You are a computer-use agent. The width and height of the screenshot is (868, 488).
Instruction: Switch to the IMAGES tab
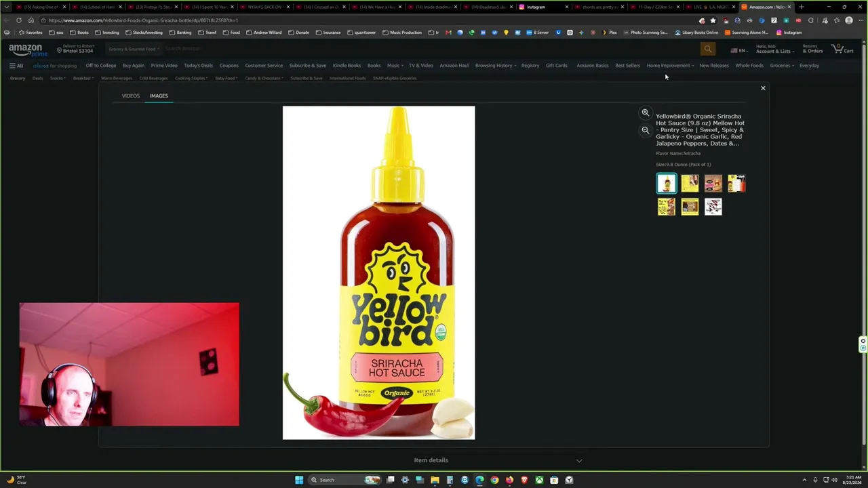point(159,96)
